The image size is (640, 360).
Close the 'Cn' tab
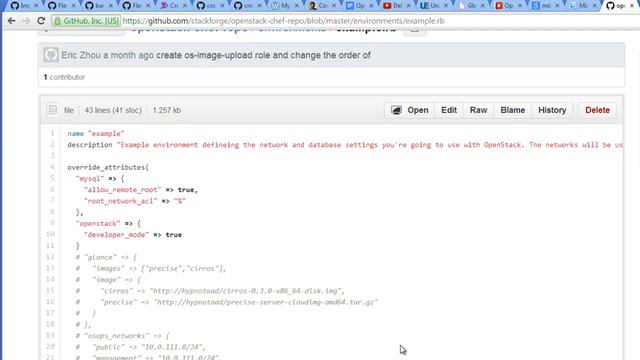click(185, 6)
